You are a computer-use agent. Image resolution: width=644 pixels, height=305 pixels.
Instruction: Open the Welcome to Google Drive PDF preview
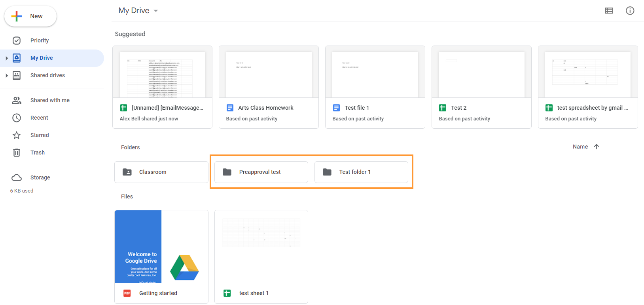coord(161,246)
